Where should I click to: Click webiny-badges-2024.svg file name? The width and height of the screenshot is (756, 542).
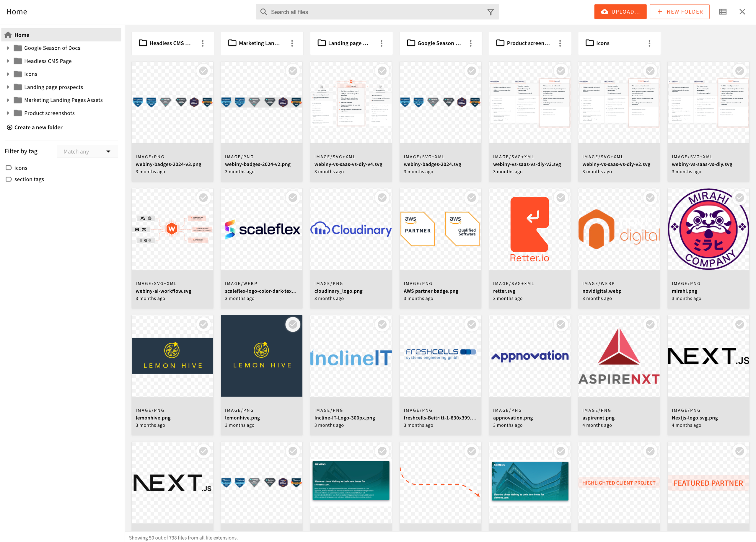pyautogui.click(x=432, y=164)
